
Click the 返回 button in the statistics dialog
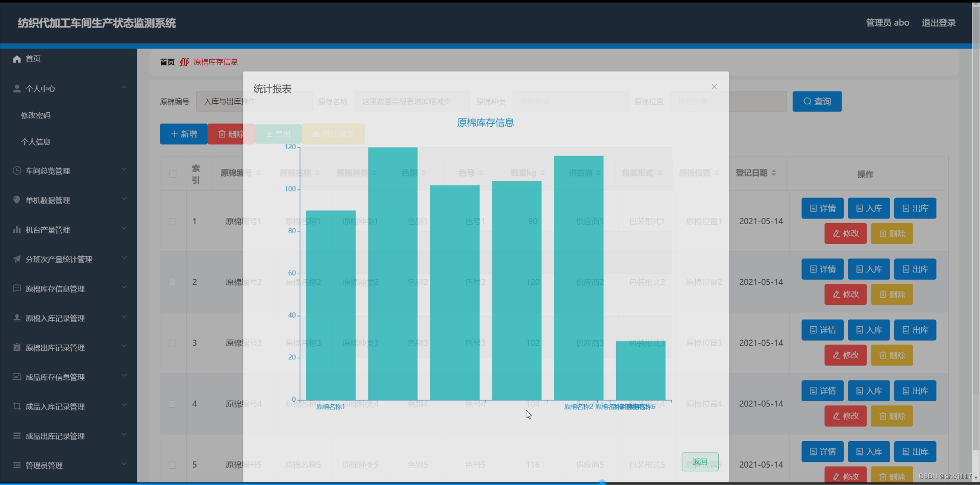(701, 462)
